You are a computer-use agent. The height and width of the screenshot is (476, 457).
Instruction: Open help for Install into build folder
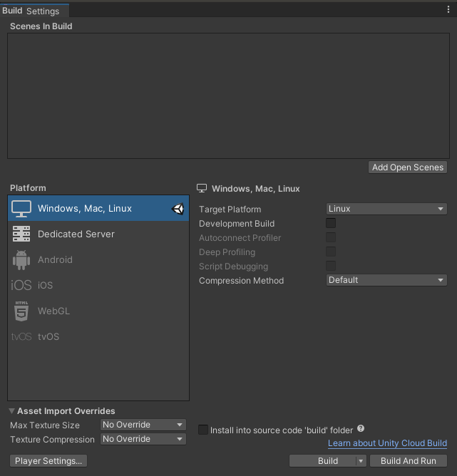[x=361, y=429]
